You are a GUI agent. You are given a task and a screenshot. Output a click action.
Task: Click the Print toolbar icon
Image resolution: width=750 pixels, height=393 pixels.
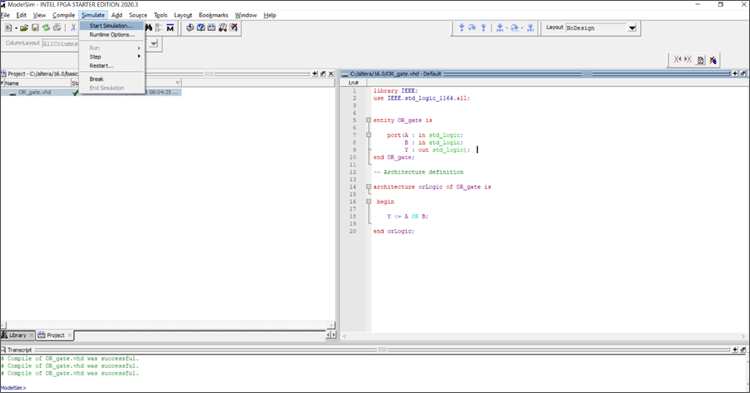click(56, 28)
